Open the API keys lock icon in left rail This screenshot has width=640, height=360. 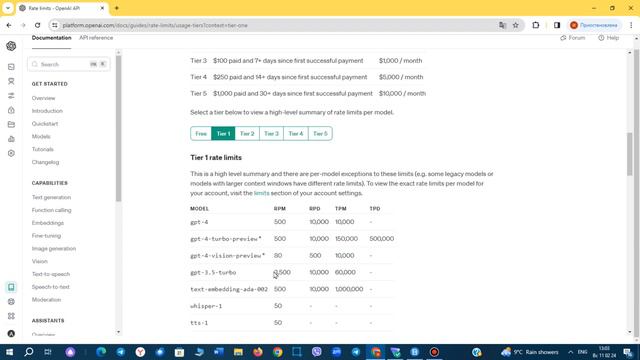click(11, 110)
